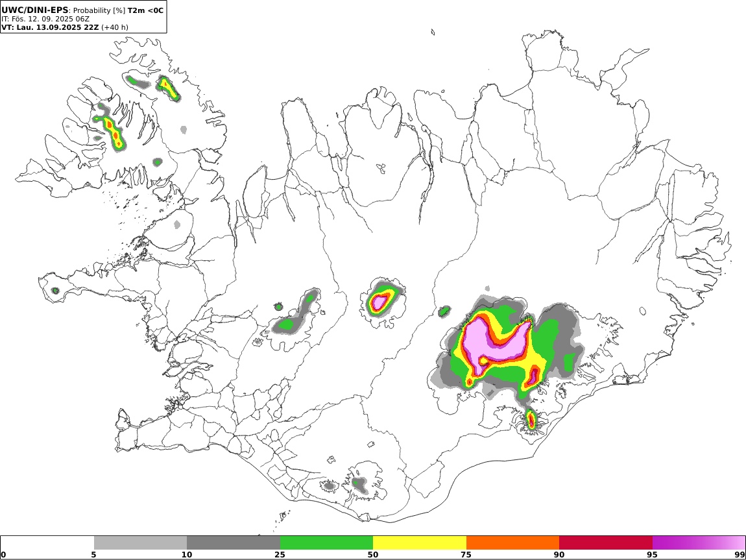Click the red 90-95% legend swatch
This screenshot has height=560, width=746.
[x=606, y=543]
